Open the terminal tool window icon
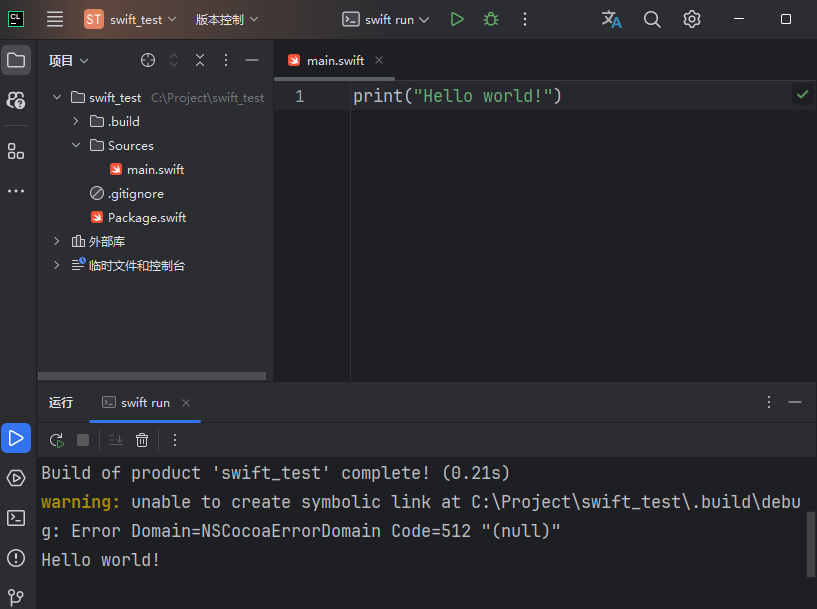 (15, 518)
